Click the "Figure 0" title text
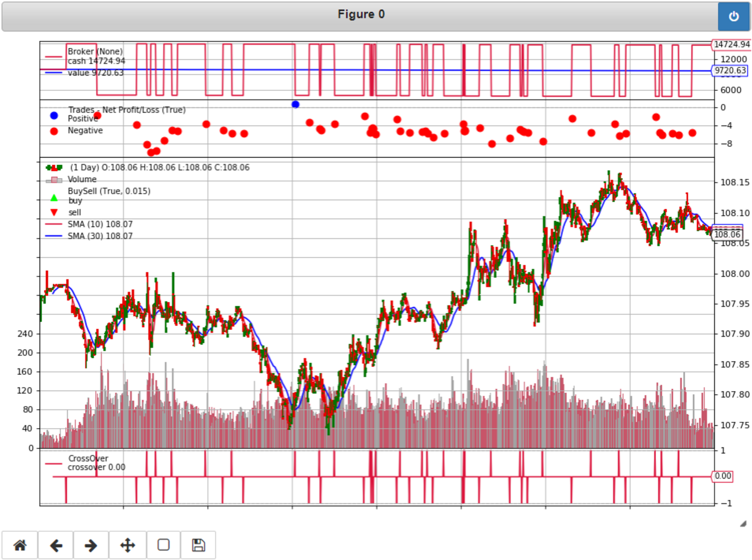The image size is (752, 560). [361, 14]
